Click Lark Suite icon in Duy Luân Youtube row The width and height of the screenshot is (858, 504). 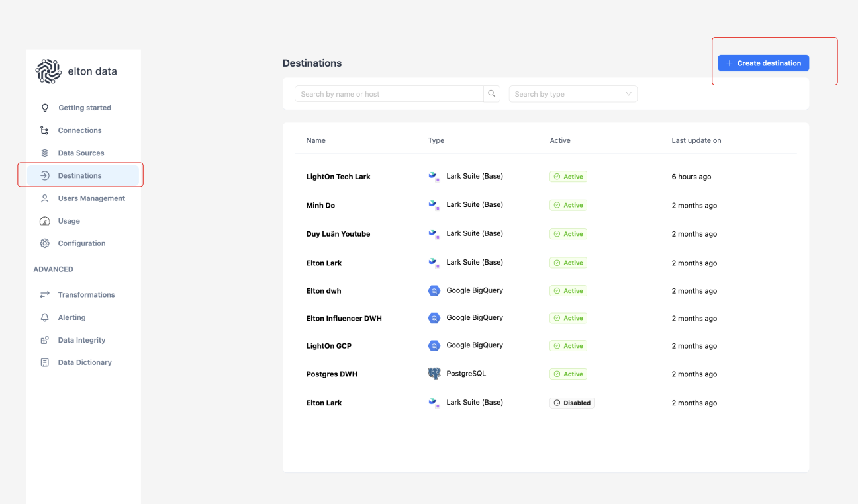(x=434, y=234)
